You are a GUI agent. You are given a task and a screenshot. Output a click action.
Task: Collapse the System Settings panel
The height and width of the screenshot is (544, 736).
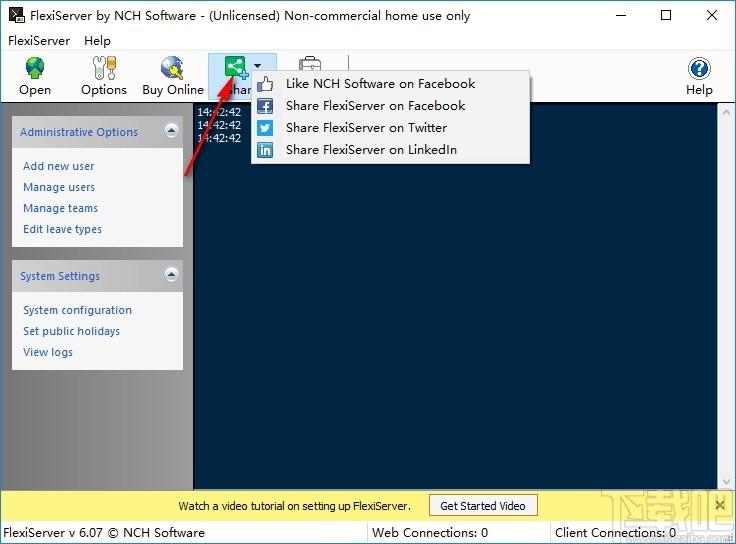pyautogui.click(x=171, y=274)
